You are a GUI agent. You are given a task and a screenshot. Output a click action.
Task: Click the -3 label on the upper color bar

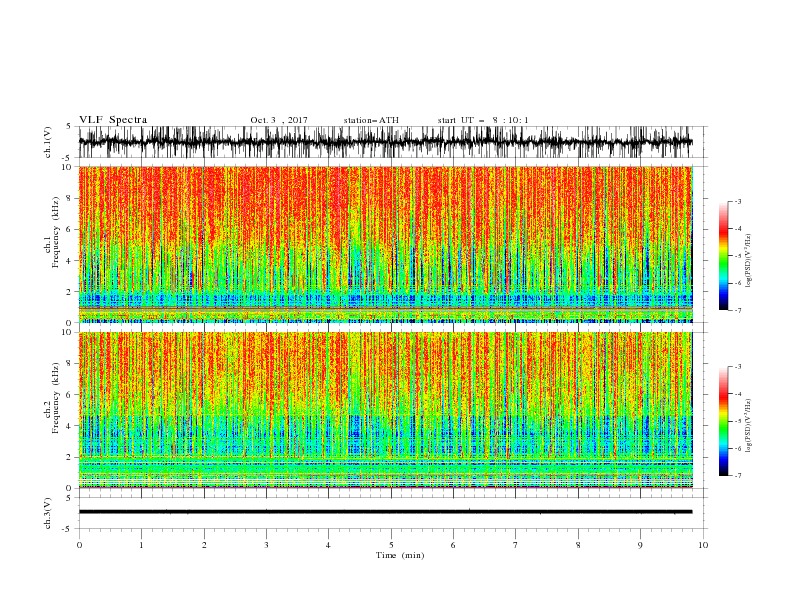737,201
